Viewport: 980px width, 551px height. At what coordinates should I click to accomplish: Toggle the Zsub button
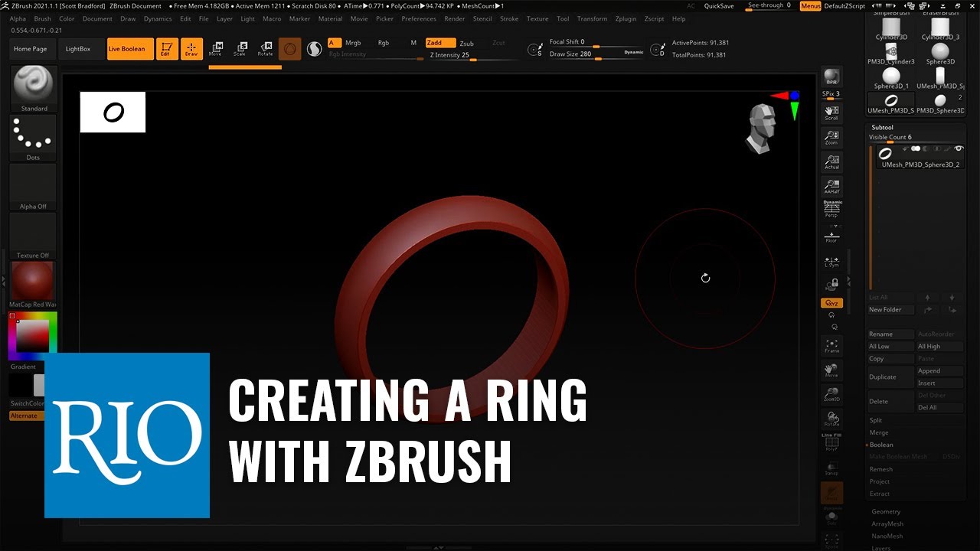[466, 43]
